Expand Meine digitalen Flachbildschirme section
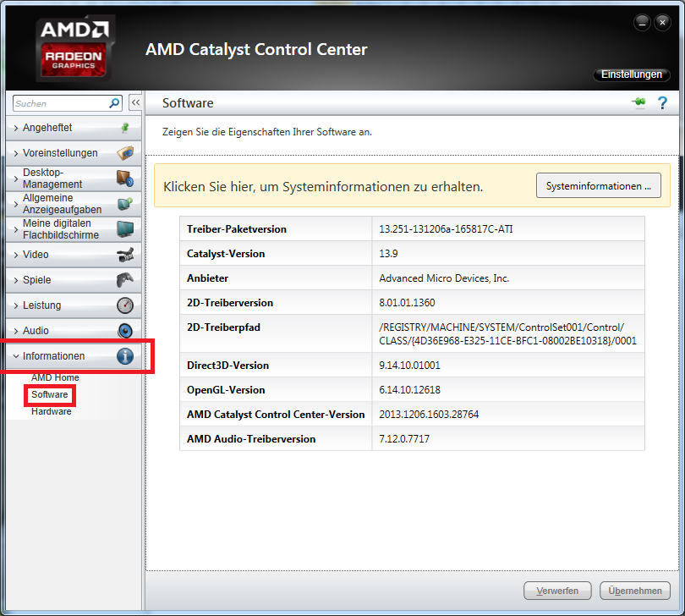Image resolution: width=685 pixels, height=616 pixels. [74, 229]
